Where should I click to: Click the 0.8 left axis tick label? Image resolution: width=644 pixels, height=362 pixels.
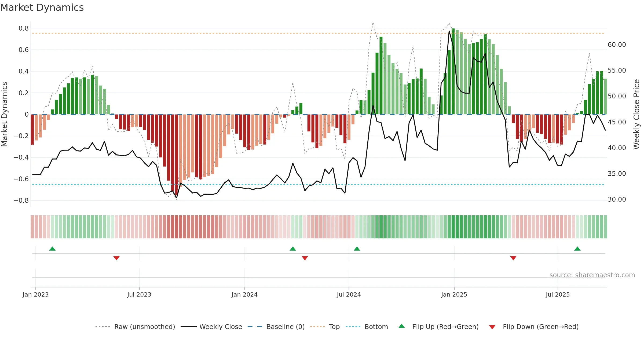point(24,28)
